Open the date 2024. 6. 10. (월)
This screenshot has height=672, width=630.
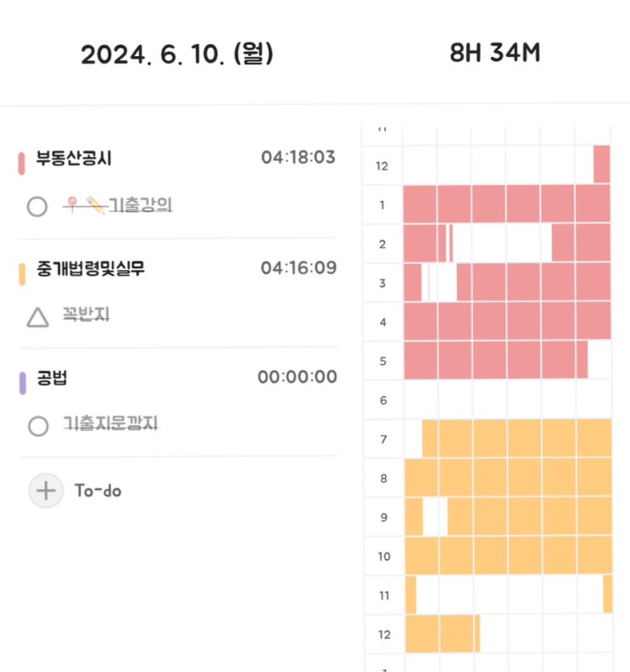(177, 54)
